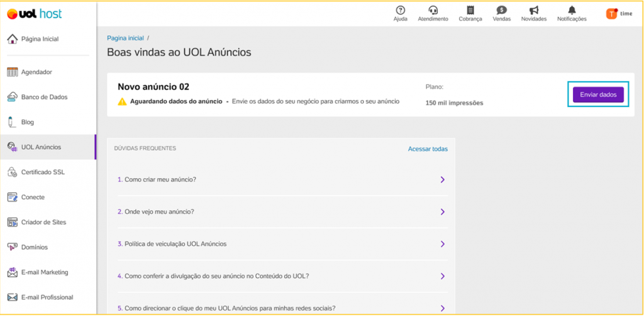644x317 pixels.
Task: Open Conecte menu label
Action: tap(33, 197)
